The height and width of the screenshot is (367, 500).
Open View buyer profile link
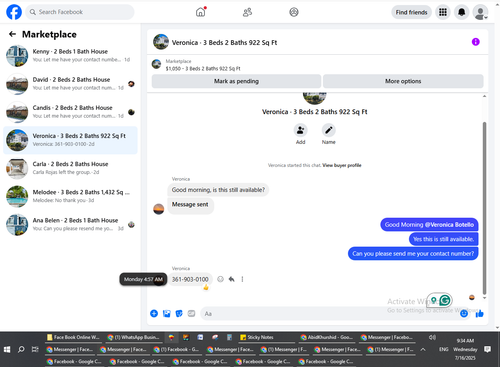[x=342, y=165]
